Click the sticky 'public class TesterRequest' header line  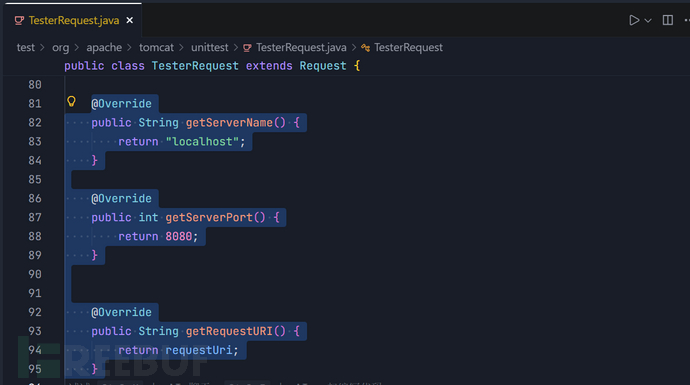tap(212, 66)
